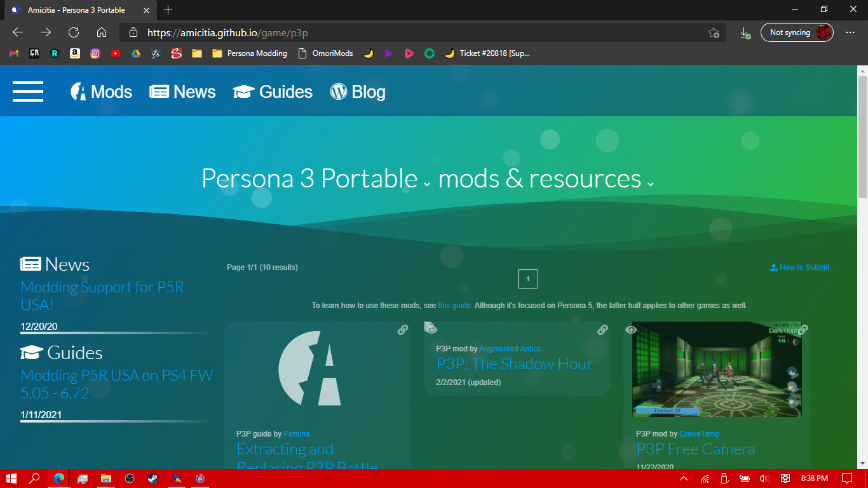Image resolution: width=868 pixels, height=488 pixels.
Task: Open the Google Drive bookmark icon
Action: pos(136,53)
